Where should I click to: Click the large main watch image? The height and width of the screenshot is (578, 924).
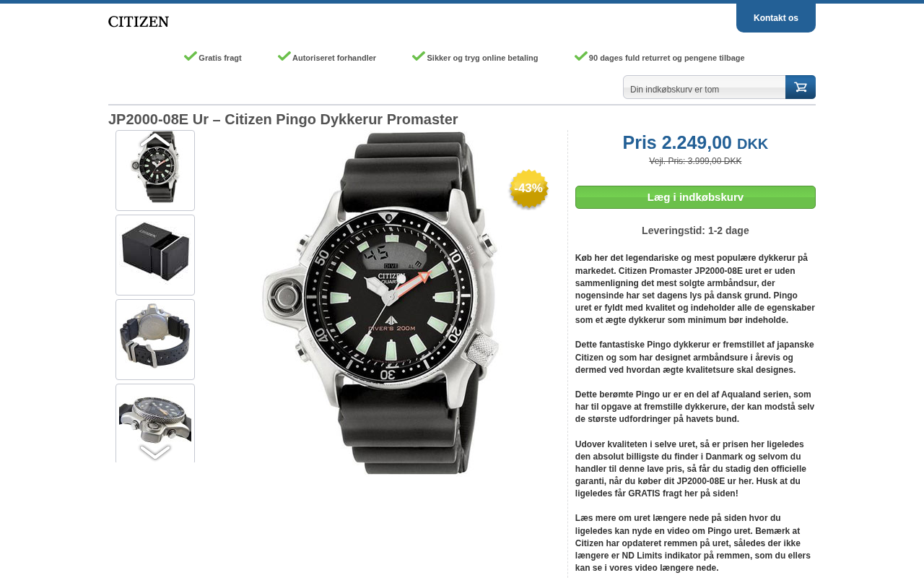(x=380, y=302)
